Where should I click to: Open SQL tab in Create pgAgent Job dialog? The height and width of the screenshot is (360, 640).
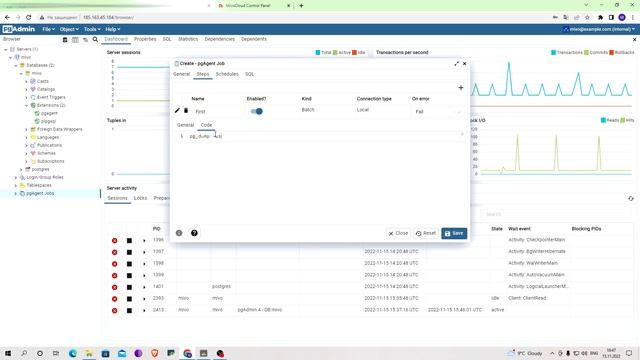(x=249, y=74)
